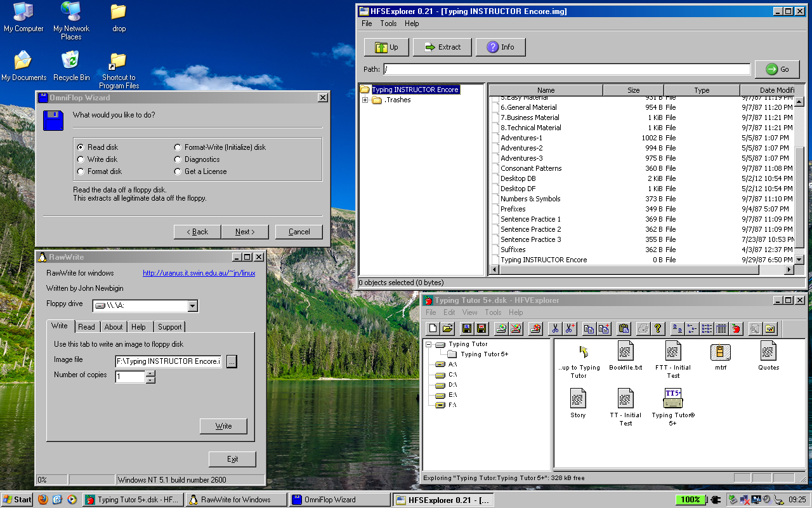812x508 pixels.
Task: Open the Floppy drive dropdown in RawWrite
Action: point(193,306)
